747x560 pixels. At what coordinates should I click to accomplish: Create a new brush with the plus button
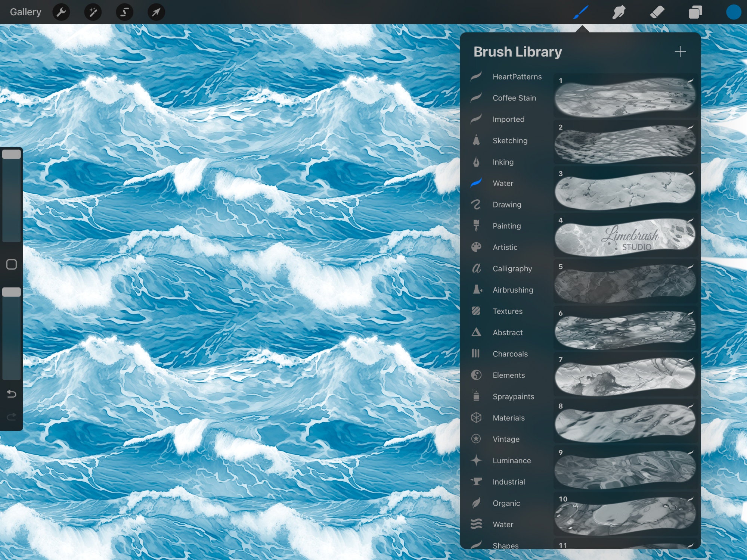click(681, 52)
